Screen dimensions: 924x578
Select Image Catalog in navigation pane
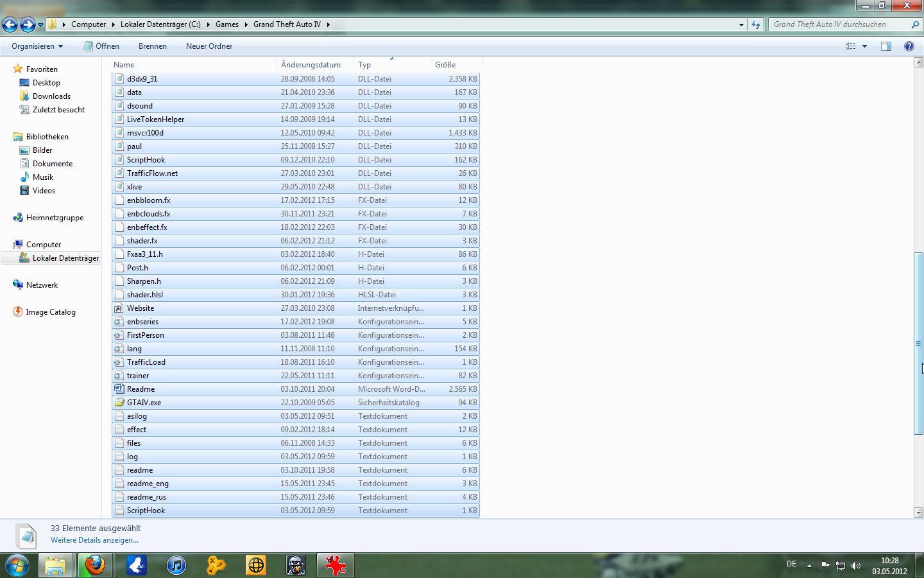[51, 312]
